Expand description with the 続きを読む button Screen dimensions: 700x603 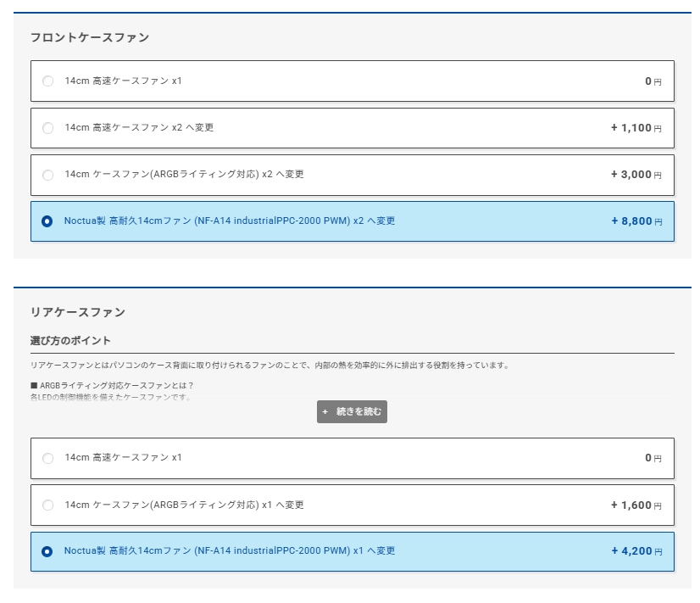click(352, 411)
